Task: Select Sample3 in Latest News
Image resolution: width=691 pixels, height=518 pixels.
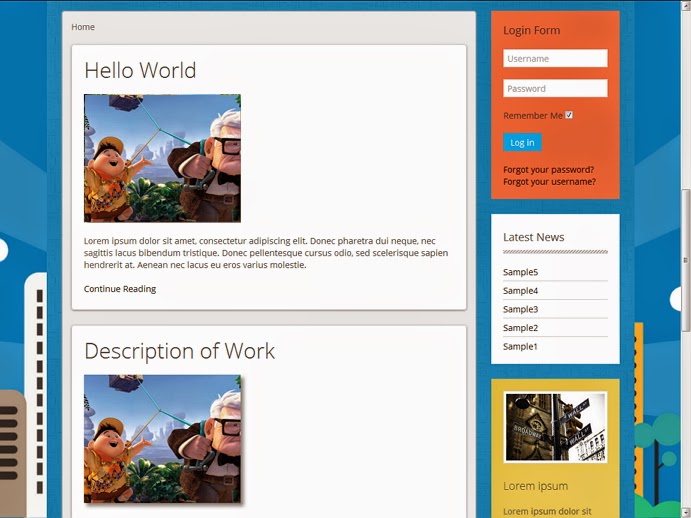Action: [520, 309]
